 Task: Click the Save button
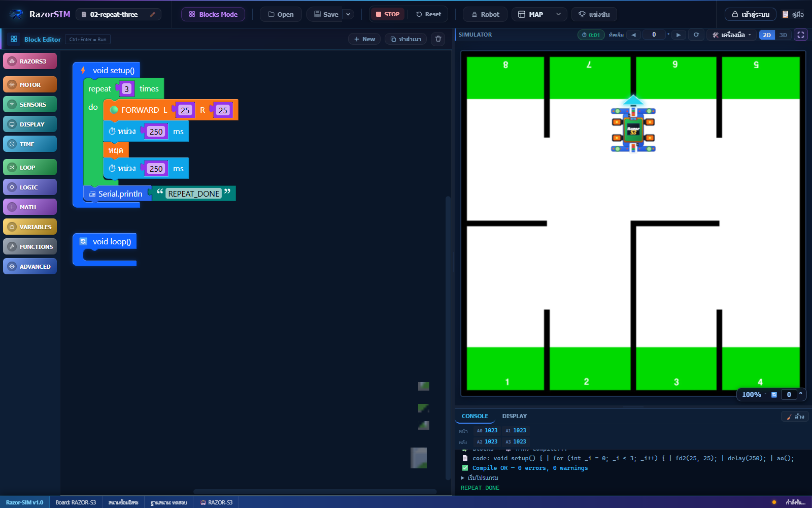326,14
